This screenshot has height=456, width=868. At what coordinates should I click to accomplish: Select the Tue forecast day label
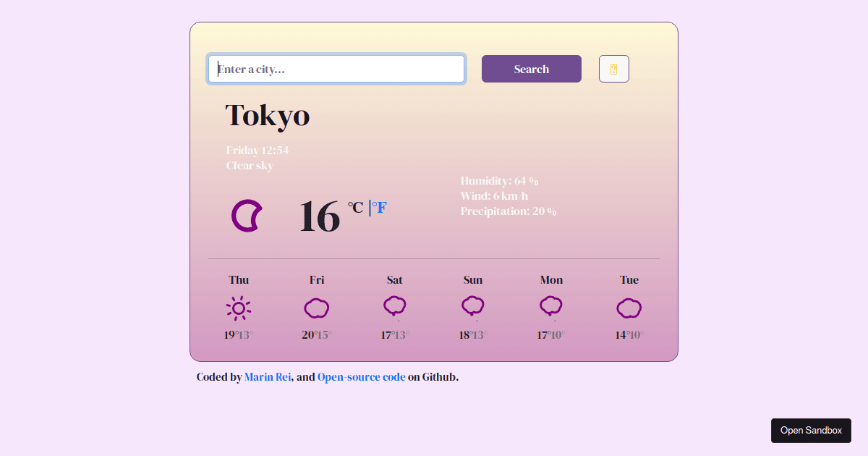point(629,279)
